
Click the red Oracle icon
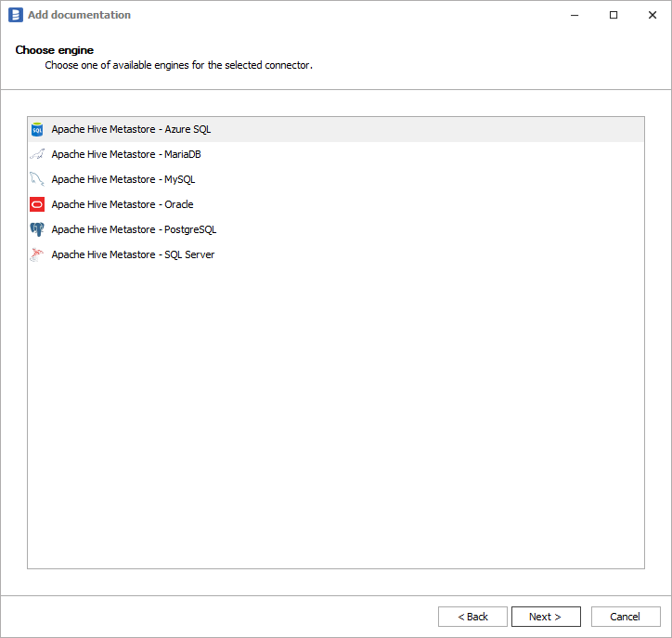click(37, 205)
